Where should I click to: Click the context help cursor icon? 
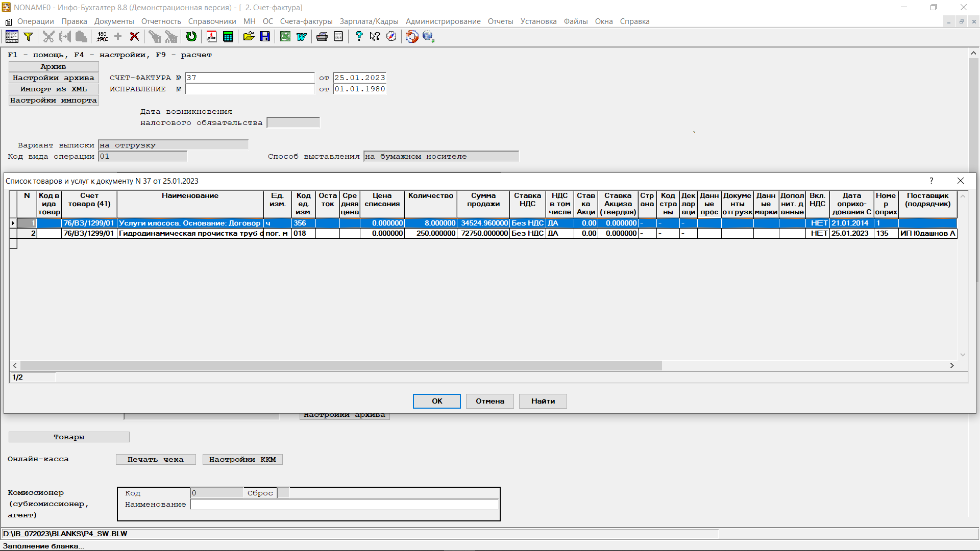coord(375,36)
